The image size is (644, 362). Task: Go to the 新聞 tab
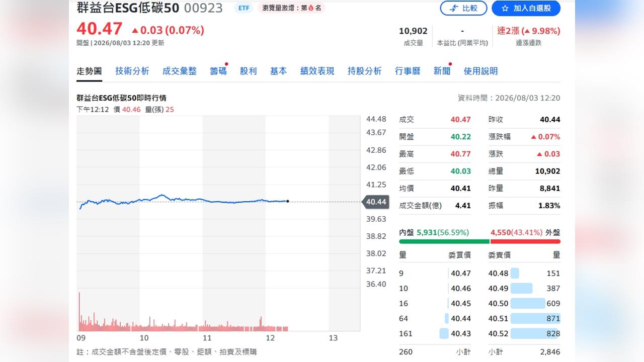pyautogui.click(x=442, y=71)
